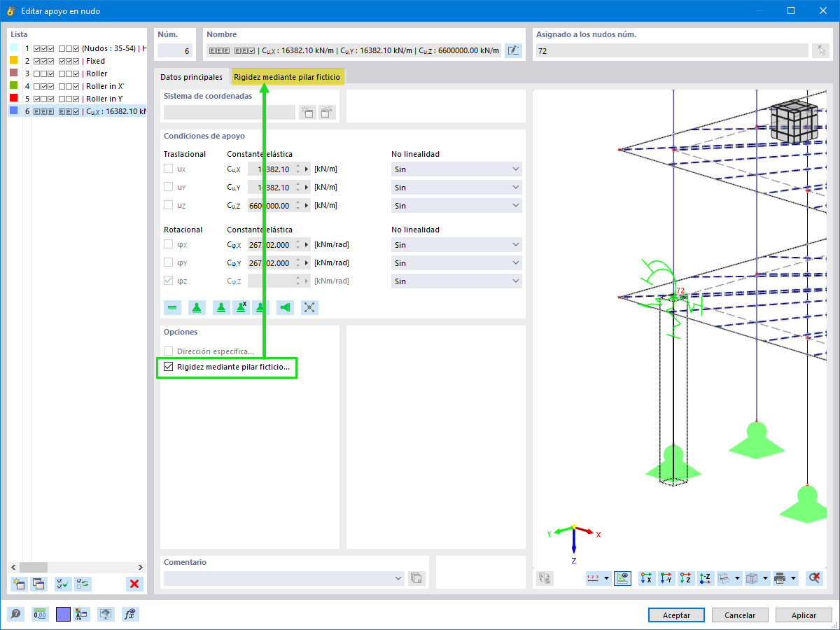Toggle the uX translational checkbox
This screenshot has height=630, width=840.
click(168, 169)
